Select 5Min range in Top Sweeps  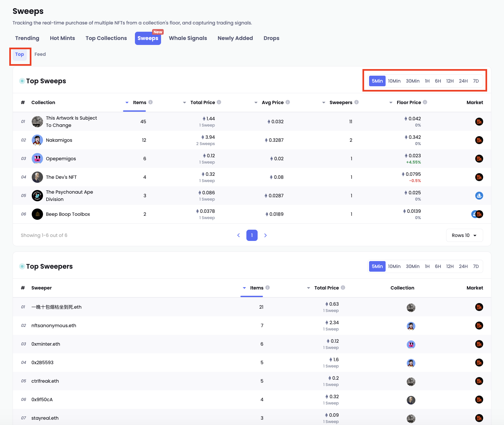[x=377, y=81]
